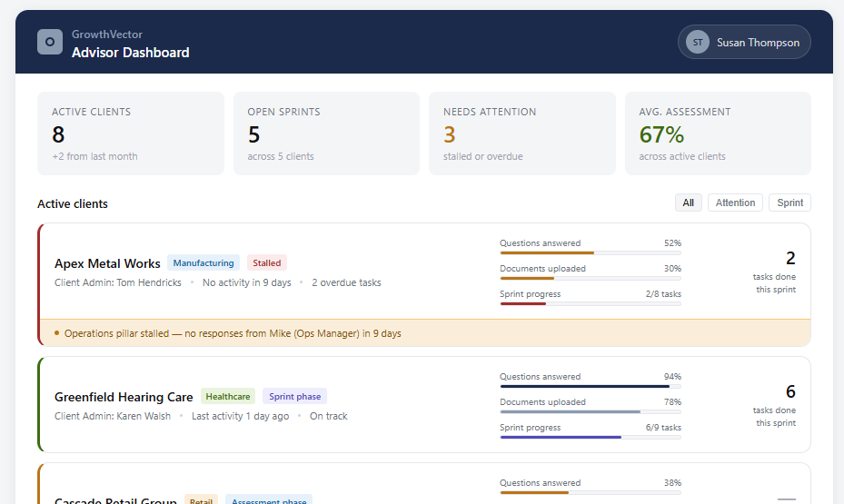Click the '78%' documents uploaded value
The height and width of the screenshot is (504, 844).
672,401
